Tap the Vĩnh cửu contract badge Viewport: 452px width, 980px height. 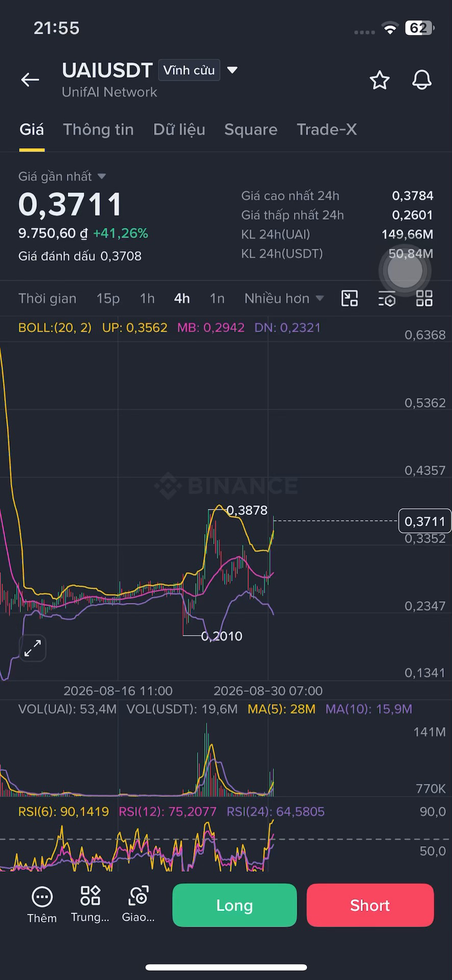pos(189,70)
